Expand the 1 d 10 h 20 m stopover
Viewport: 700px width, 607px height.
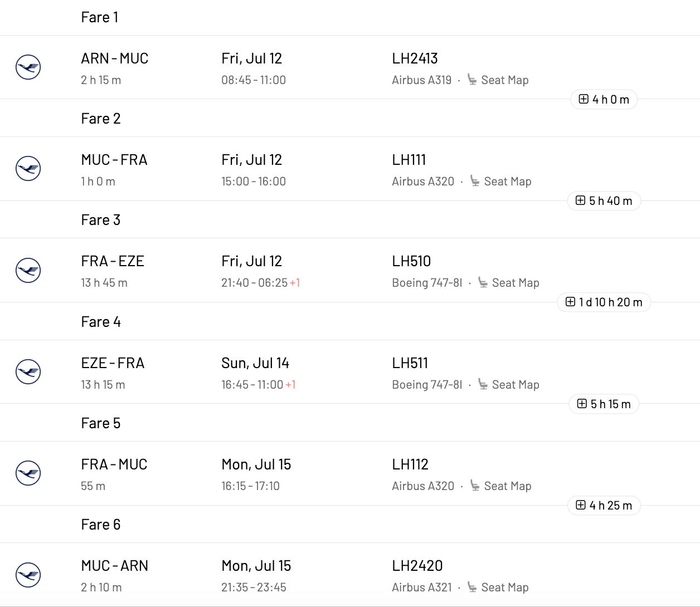point(604,302)
